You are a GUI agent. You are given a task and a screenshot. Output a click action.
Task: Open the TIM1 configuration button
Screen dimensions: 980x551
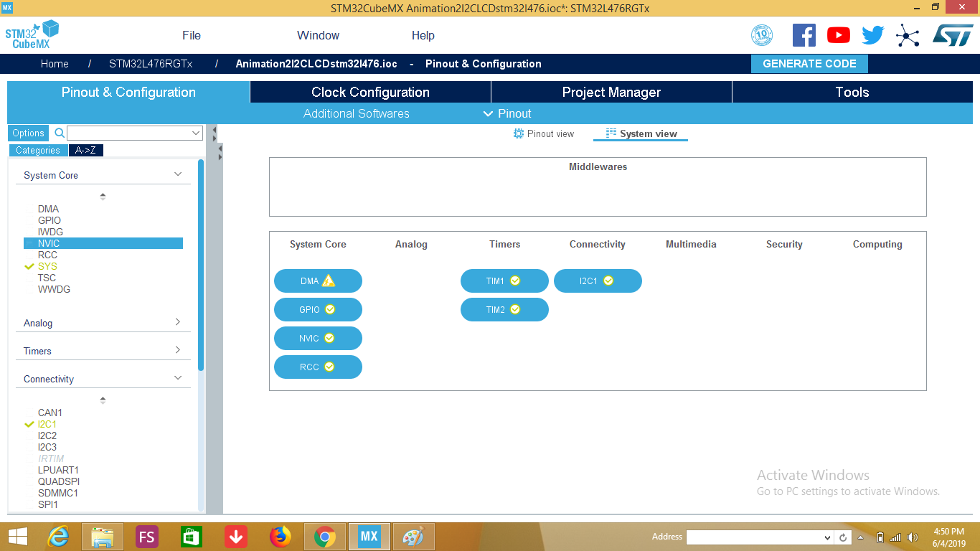coord(504,281)
